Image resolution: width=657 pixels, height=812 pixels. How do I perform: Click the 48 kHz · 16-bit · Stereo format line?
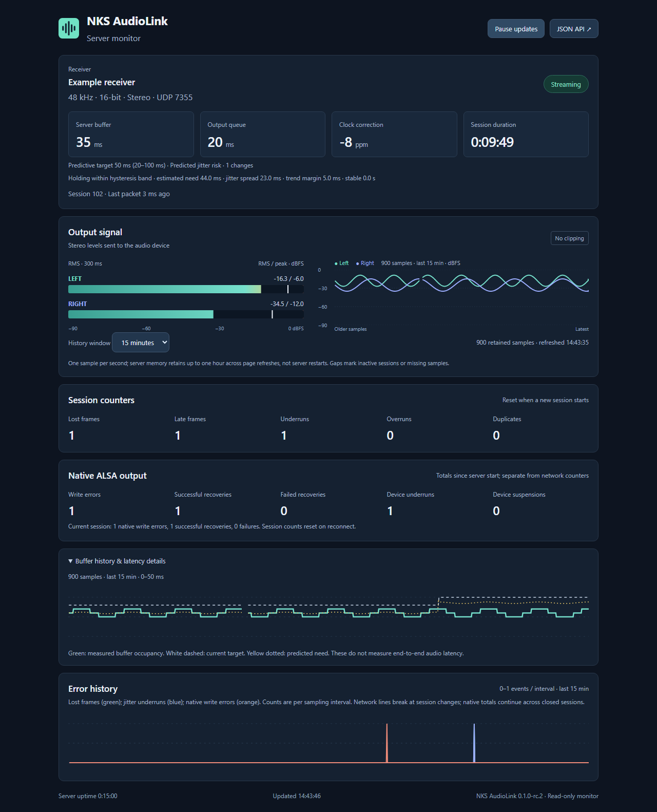(130, 98)
